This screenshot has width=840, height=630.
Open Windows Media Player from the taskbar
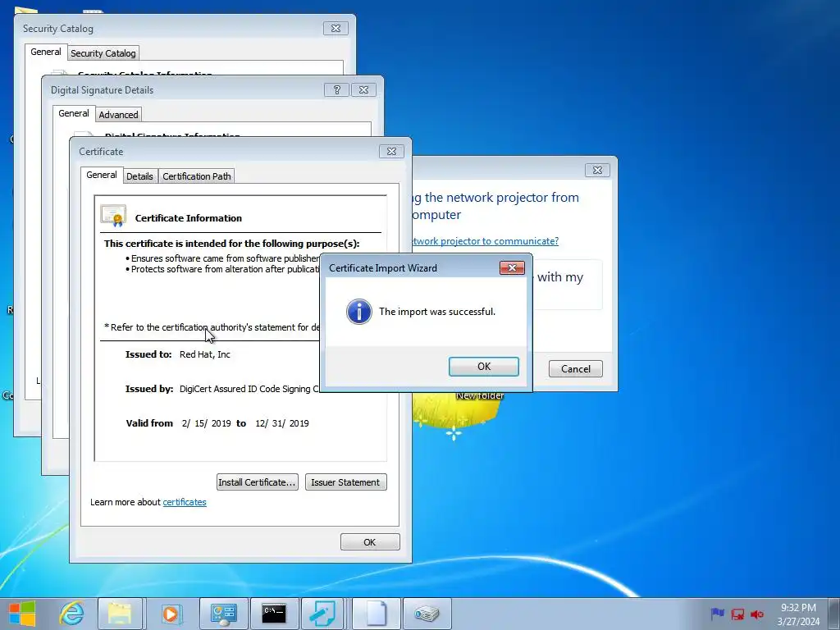pos(171,614)
